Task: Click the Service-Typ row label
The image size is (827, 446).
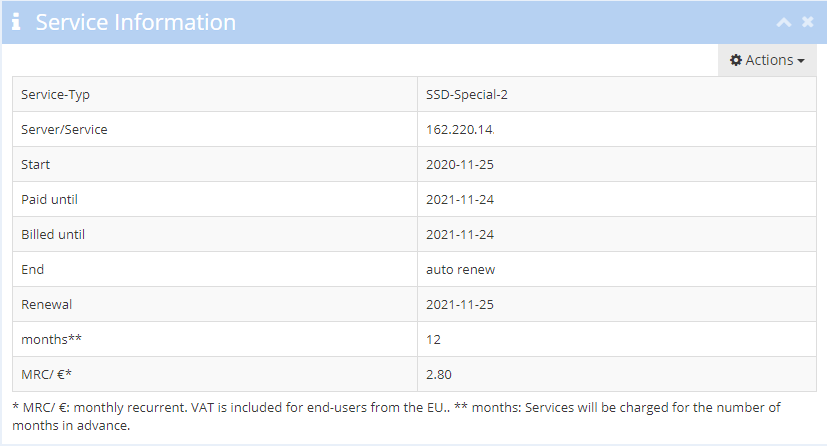Action: click(55, 95)
